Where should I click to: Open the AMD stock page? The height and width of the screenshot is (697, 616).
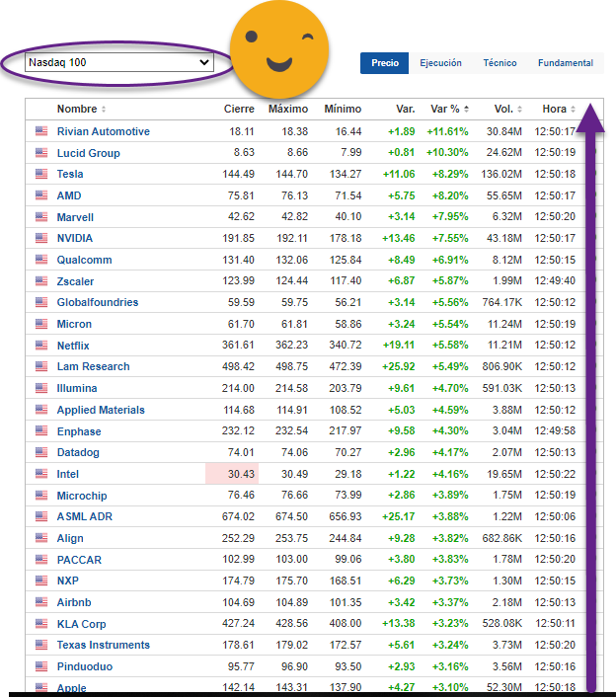(69, 195)
